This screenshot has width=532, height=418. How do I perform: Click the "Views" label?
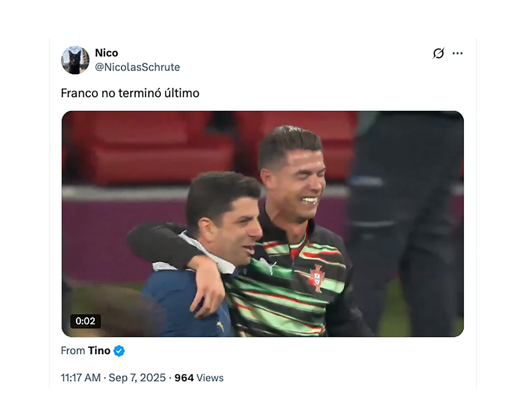210,378
